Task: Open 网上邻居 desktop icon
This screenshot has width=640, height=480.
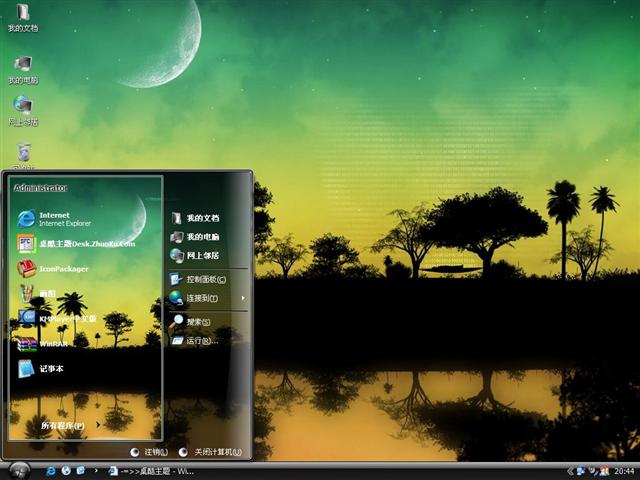Action: pos(23,109)
